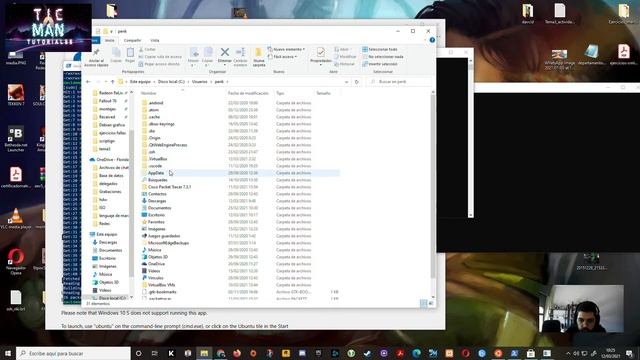Open the Abrir ribbon dropdown
This screenshot has height=360, width=640.
tap(342, 49)
